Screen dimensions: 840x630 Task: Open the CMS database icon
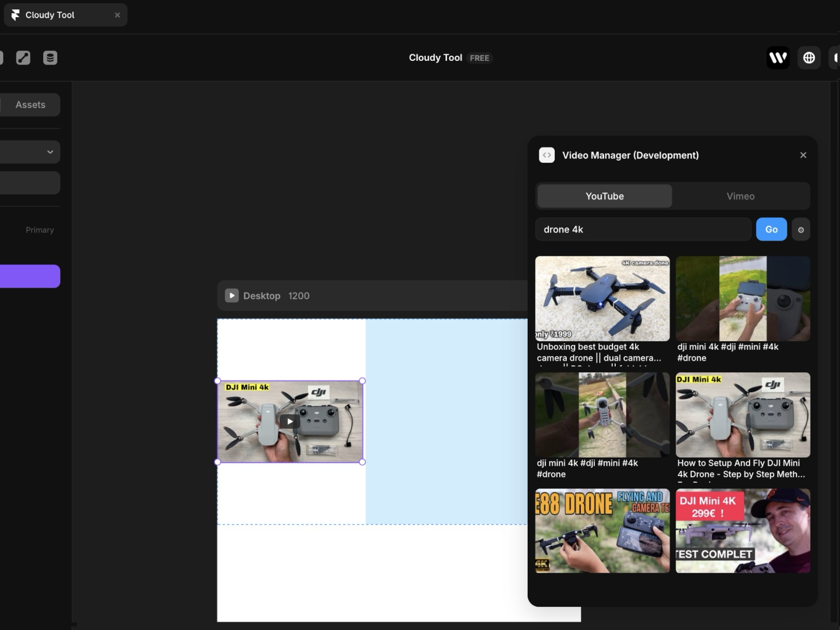50,58
